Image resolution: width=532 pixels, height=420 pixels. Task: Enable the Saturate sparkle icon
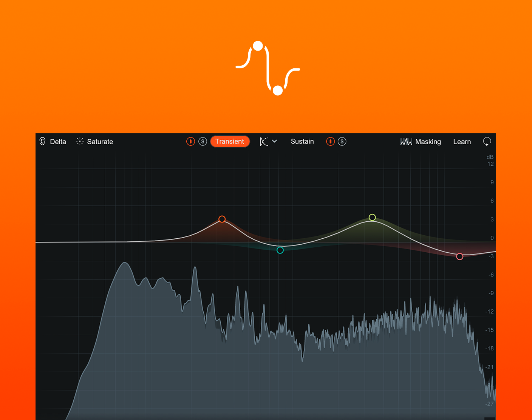coord(80,141)
